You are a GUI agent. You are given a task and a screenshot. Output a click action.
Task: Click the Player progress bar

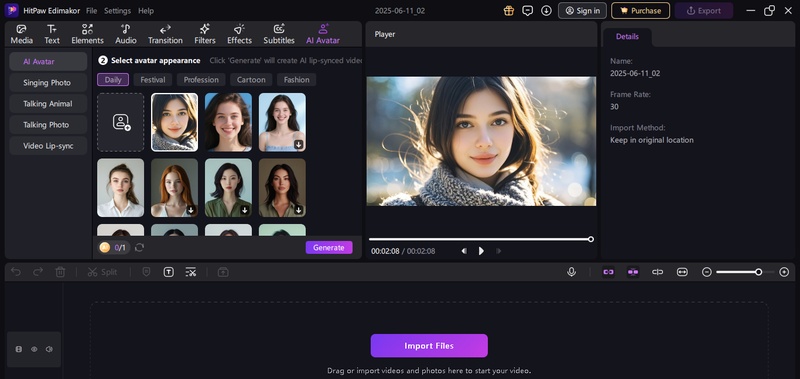pos(480,239)
